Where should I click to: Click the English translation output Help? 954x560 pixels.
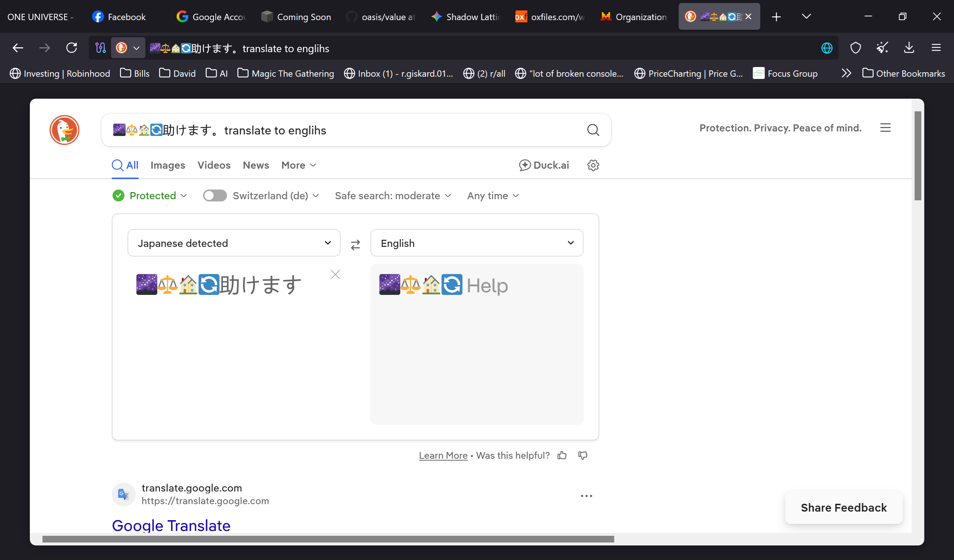(x=487, y=285)
